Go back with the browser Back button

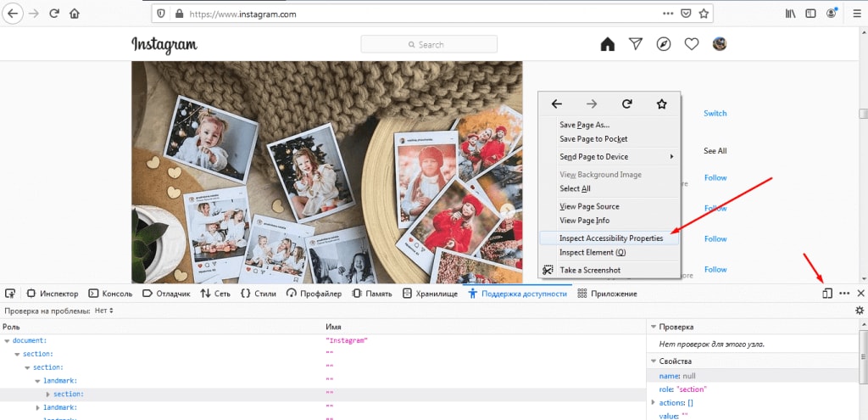coord(13,14)
